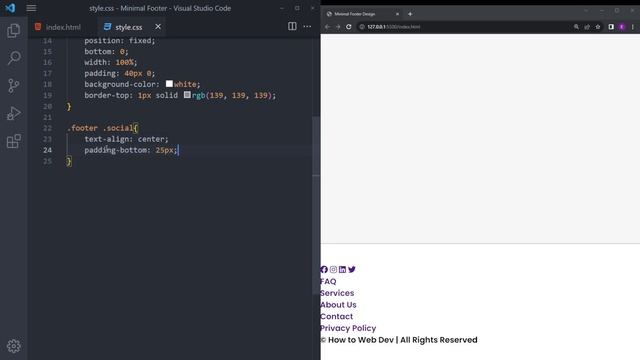Click the 'text-align: center;' line
The width and height of the screenshot is (640, 360).
point(126,139)
